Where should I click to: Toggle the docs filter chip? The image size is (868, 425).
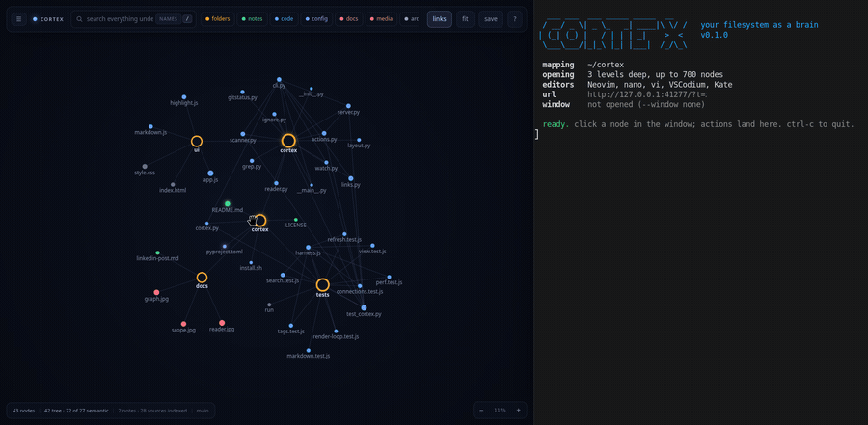pos(349,19)
